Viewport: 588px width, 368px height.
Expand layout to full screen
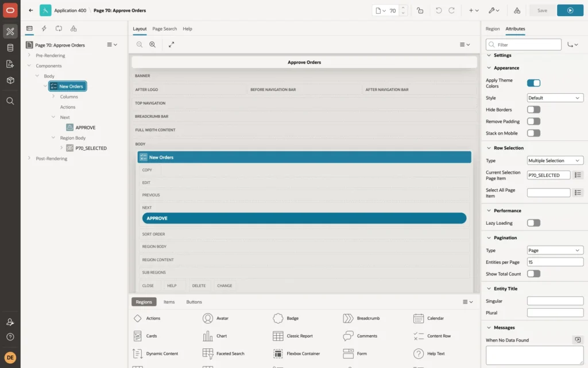pos(171,44)
